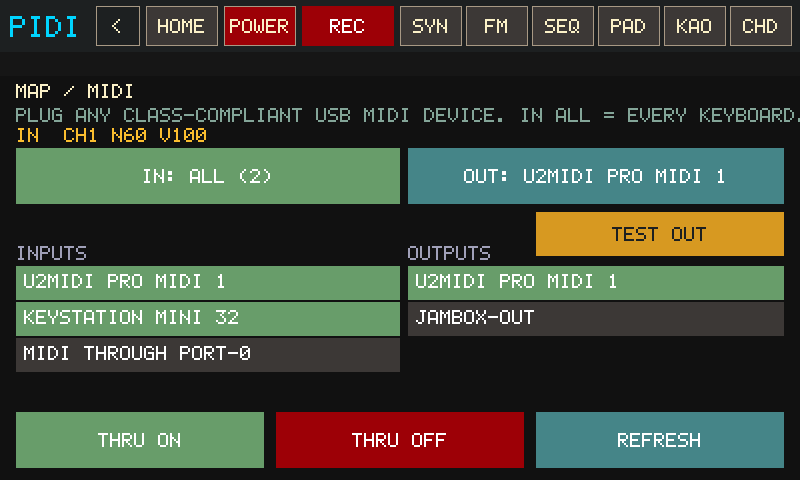Click the PLUG ANY CLASS-COMPLIANT USB MIDI help text

pyautogui.click(x=407, y=115)
